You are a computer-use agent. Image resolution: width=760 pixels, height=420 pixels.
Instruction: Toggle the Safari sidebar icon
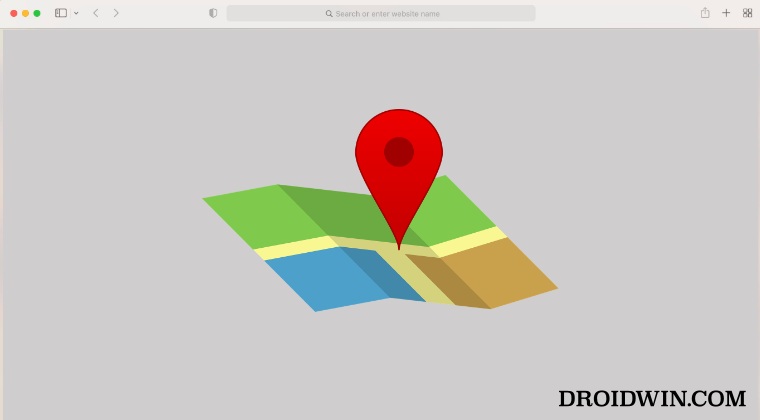click(61, 13)
